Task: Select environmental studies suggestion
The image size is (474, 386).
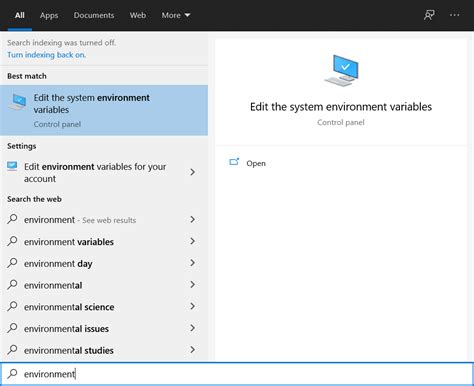Action: (x=69, y=350)
